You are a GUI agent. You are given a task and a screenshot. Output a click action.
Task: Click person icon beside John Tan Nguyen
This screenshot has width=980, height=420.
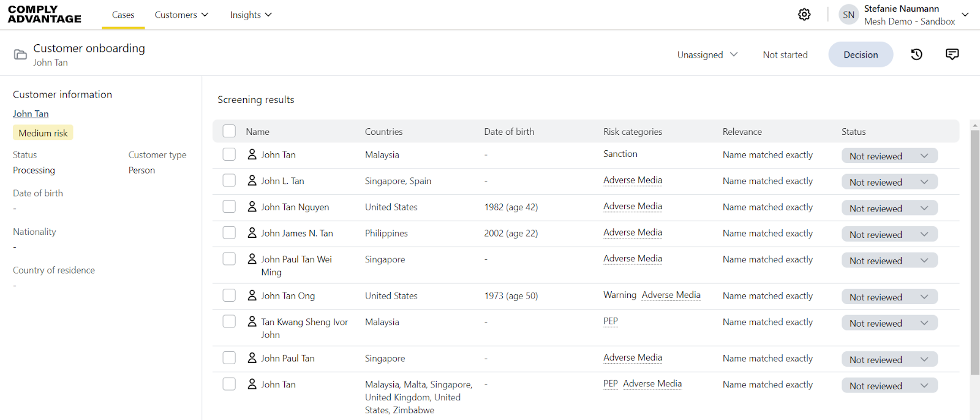(252, 207)
